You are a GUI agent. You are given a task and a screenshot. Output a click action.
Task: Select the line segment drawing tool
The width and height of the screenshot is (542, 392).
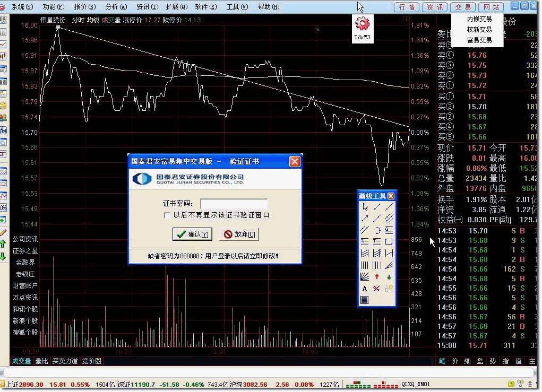tap(377, 207)
